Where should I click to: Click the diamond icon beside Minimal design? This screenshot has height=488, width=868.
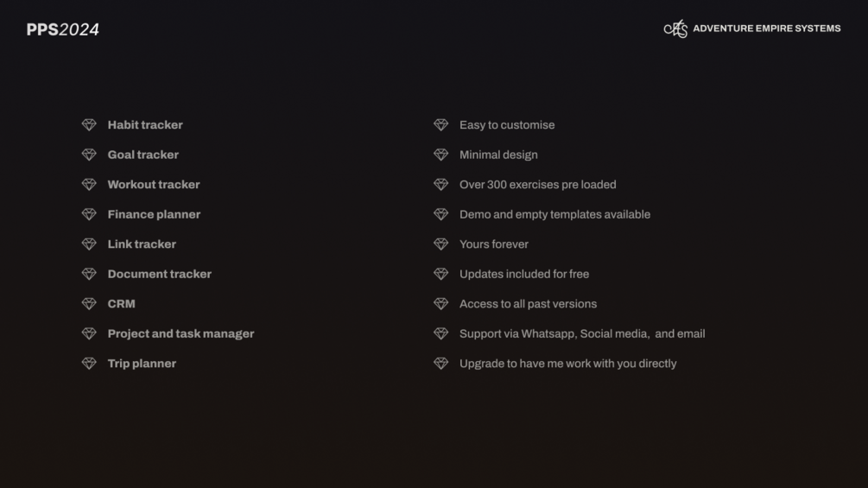click(440, 155)
